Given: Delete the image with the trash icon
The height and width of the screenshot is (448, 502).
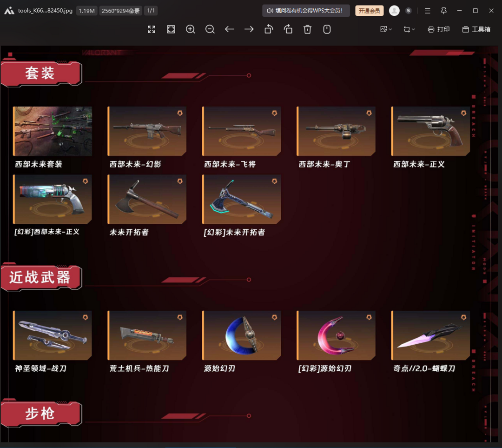Looking at the screenshot, I should [307, 29].
